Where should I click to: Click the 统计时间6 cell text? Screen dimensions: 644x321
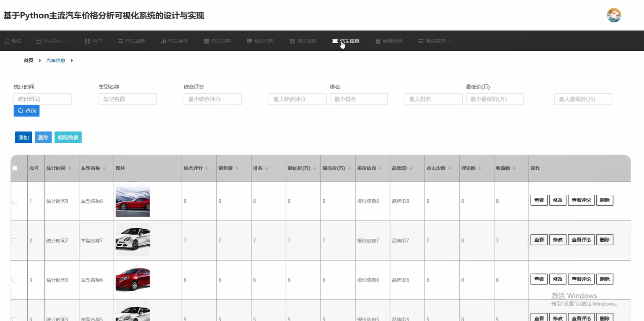(57, 280)
